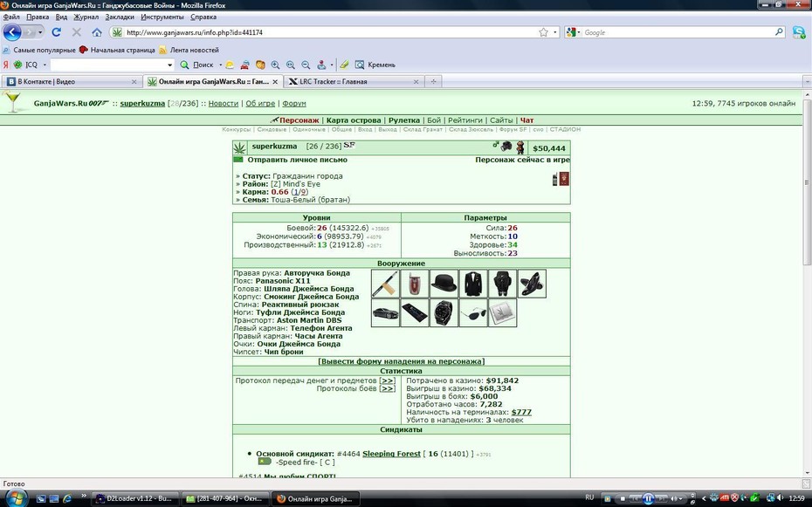Open the $777 terminals cash link
812x507 pixels.
coord(521,413)
